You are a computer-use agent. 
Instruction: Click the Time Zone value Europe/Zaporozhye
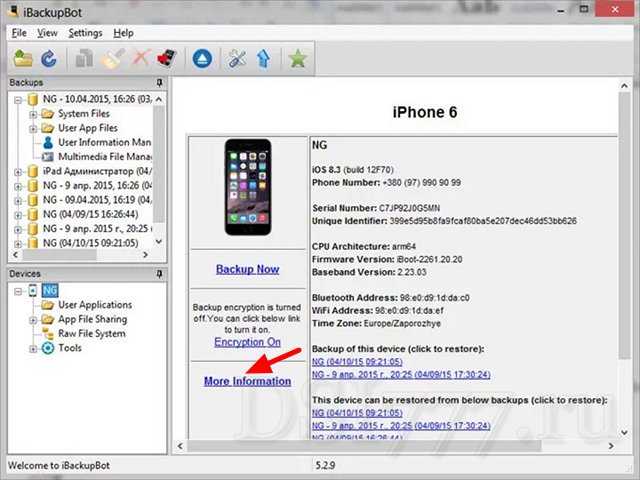pyautogui.click(x=402, y=323)
